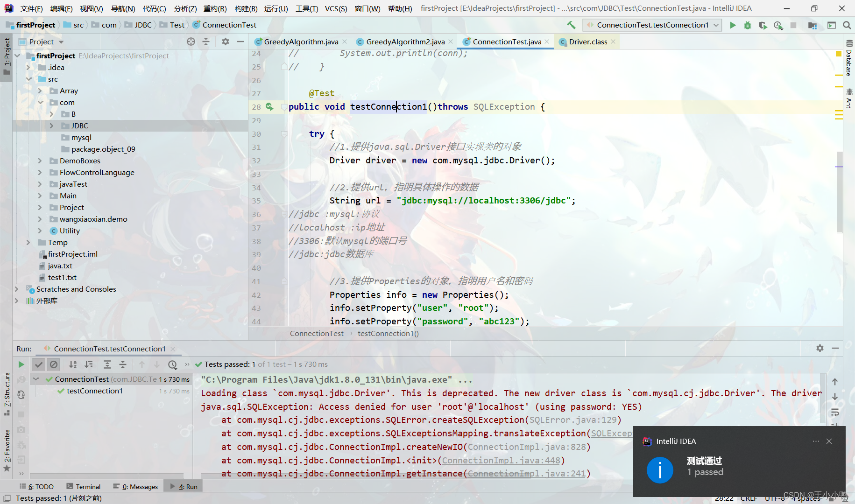The image size is (855, 504).
Task: Select firstProject.iml file in tree
Action: (x=72, y=254)
